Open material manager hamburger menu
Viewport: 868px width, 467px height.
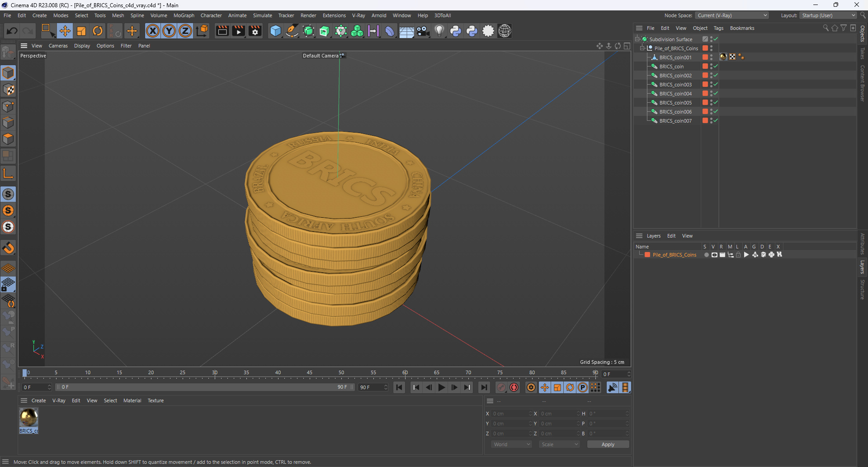click(x=24, y=400)
